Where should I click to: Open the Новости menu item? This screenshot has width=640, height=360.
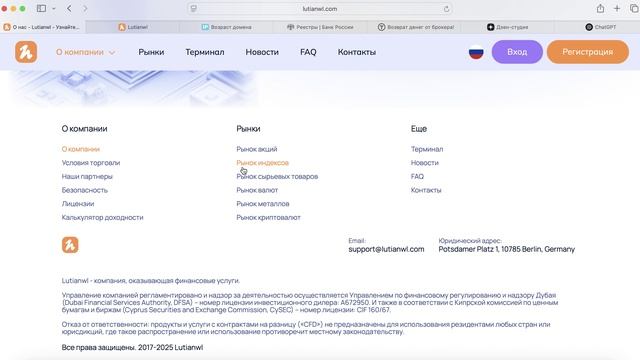point(262,52)
